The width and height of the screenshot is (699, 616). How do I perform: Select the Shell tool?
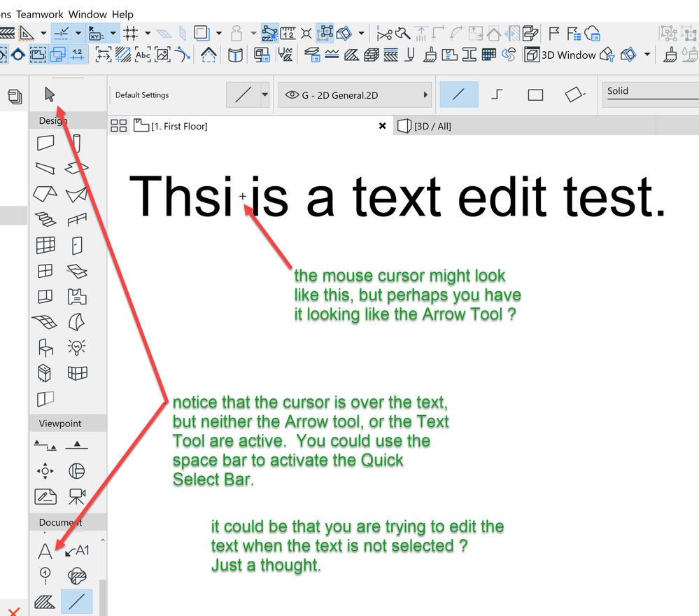[x=77, y=194]
